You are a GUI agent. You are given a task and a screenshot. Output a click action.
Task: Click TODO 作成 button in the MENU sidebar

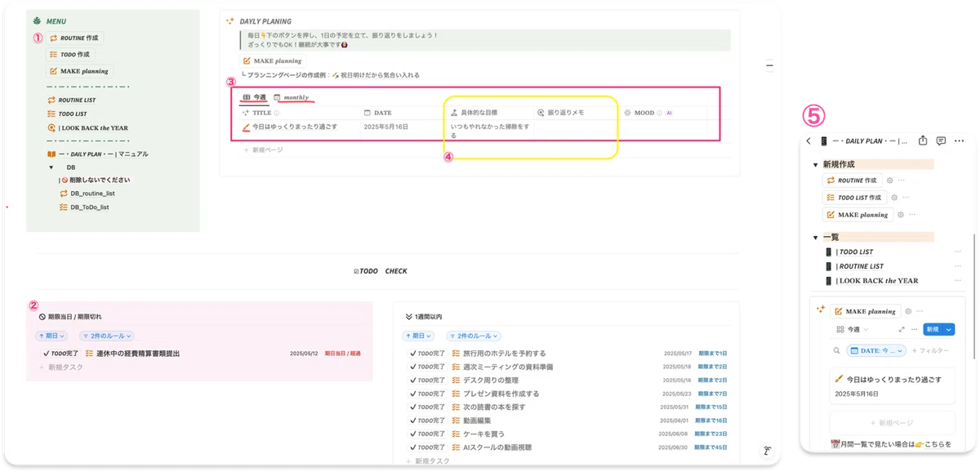point(71,55)
